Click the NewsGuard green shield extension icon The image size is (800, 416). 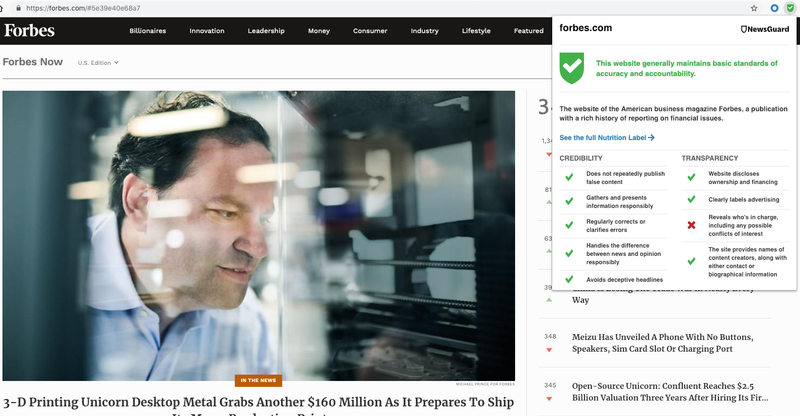(x=790, y=8)
